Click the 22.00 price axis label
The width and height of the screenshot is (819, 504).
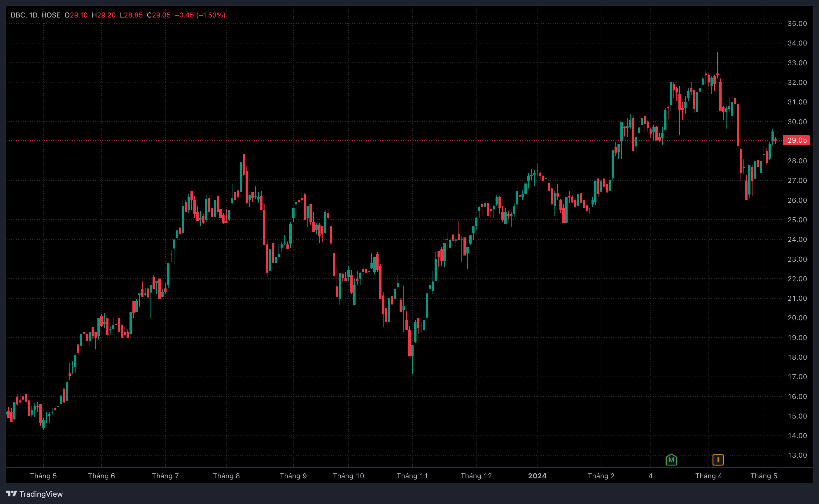click(x=797, y=279)
